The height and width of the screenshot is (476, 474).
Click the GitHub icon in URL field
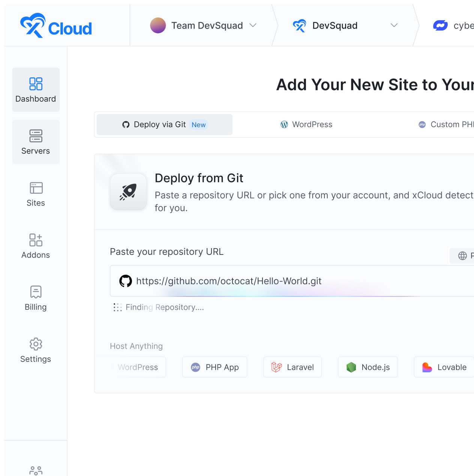pyautogui.click(x=126, y=281)
